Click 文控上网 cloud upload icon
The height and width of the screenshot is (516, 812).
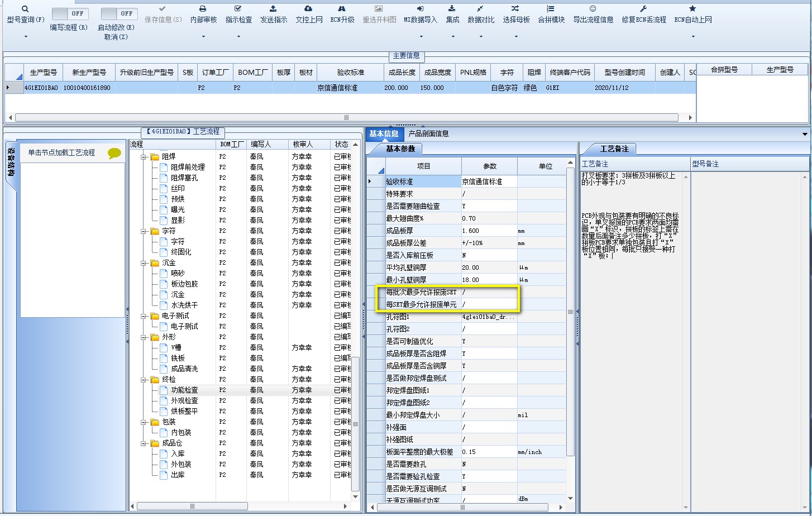coord(309,9)
